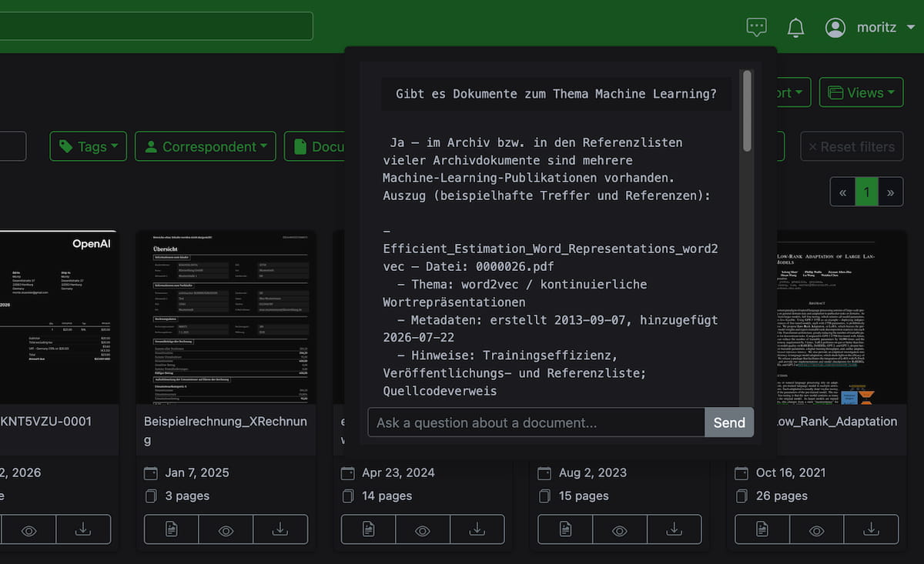The width and height of the screenshot is (924, 564).
Task: Click the pages icon next to 26 pages
Action: click(742, 496)
